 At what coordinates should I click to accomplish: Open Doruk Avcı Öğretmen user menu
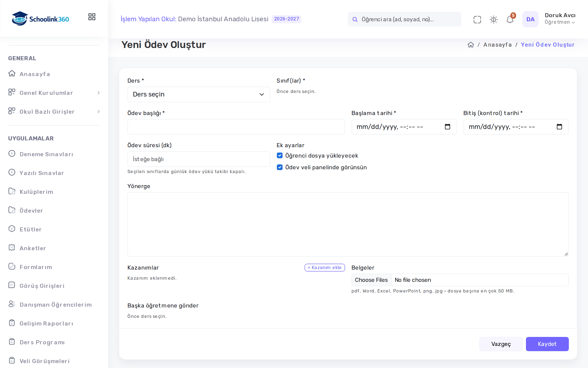coord(560,19)
